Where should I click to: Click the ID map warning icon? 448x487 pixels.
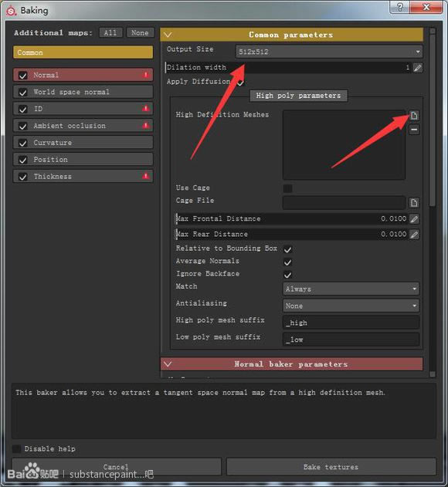pyautogui.click(x=145, y=108)
